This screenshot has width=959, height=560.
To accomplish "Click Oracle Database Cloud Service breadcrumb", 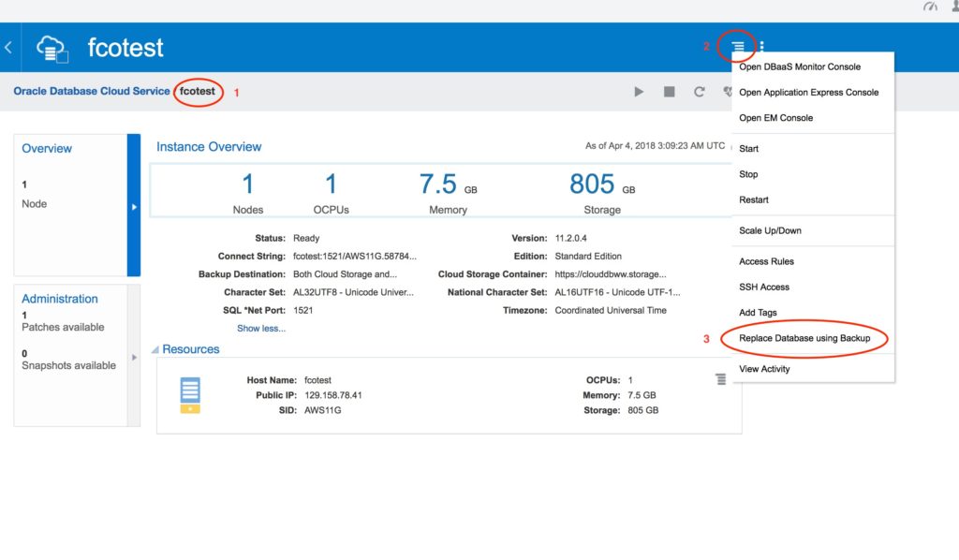I will tap(92, 91).
